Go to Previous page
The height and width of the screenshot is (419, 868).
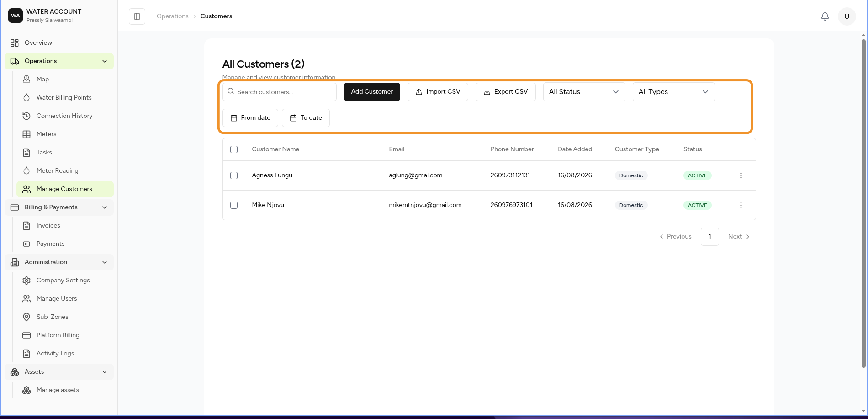(675, 237)
